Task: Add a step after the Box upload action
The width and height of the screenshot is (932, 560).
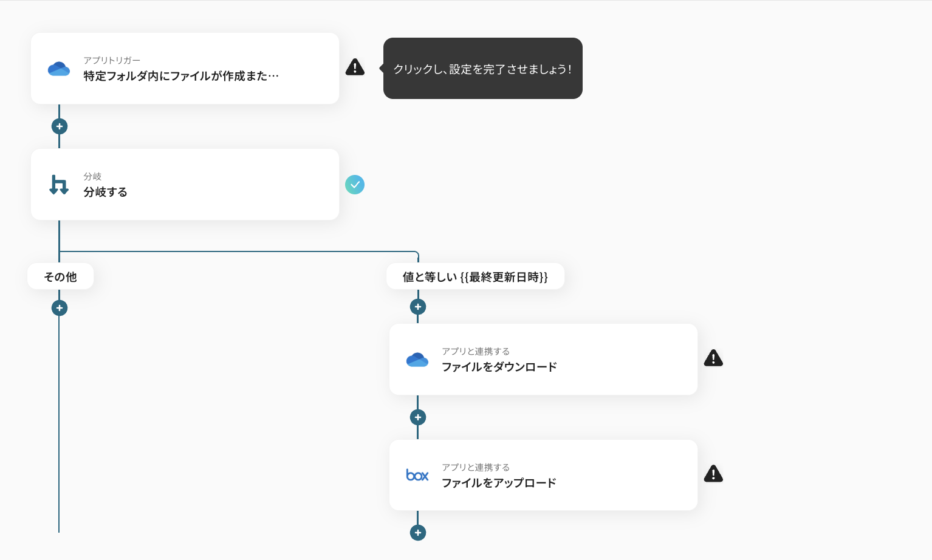Action: pyautogui.click(x=417, y=532)
